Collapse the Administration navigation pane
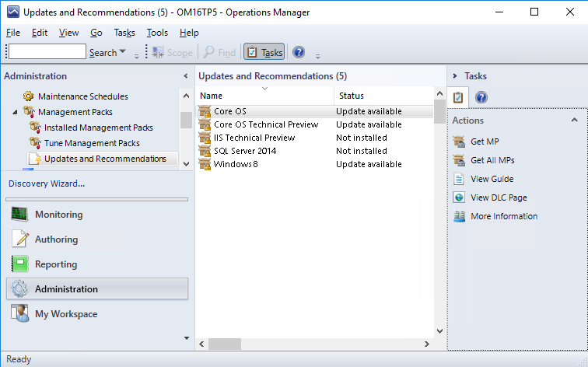The width and height of the screenshot is (588, 367). click(x=186, y=76)
